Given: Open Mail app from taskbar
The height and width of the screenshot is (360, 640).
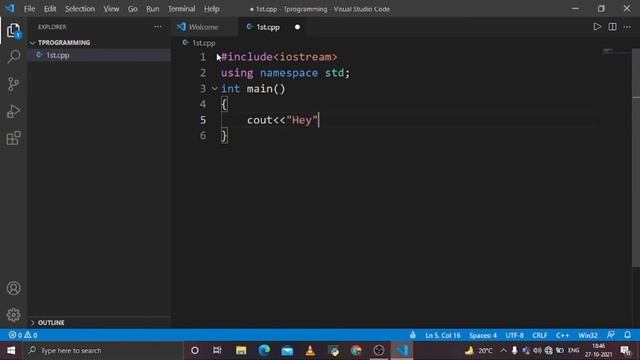Looking at the screenshot, I should click(287, 350).
